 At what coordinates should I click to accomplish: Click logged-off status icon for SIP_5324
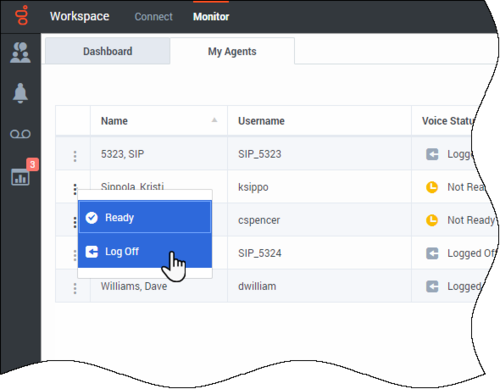[x=432, y=253]
